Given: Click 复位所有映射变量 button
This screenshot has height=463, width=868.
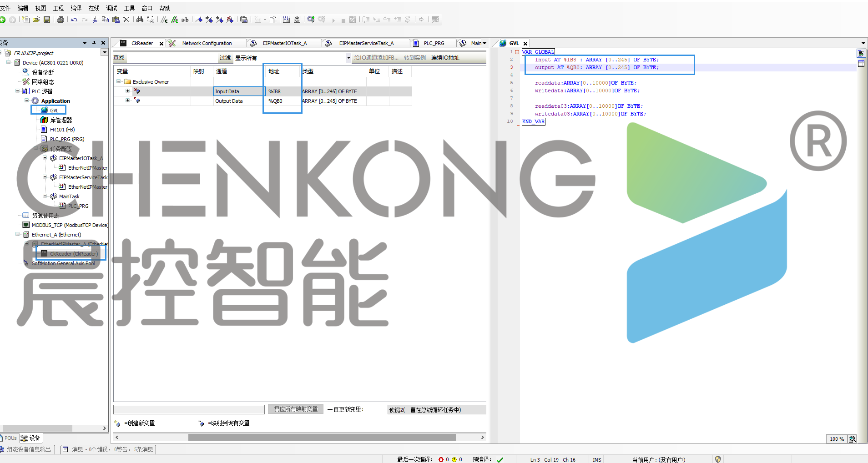Looking at the screenshot, I should 296,409.
